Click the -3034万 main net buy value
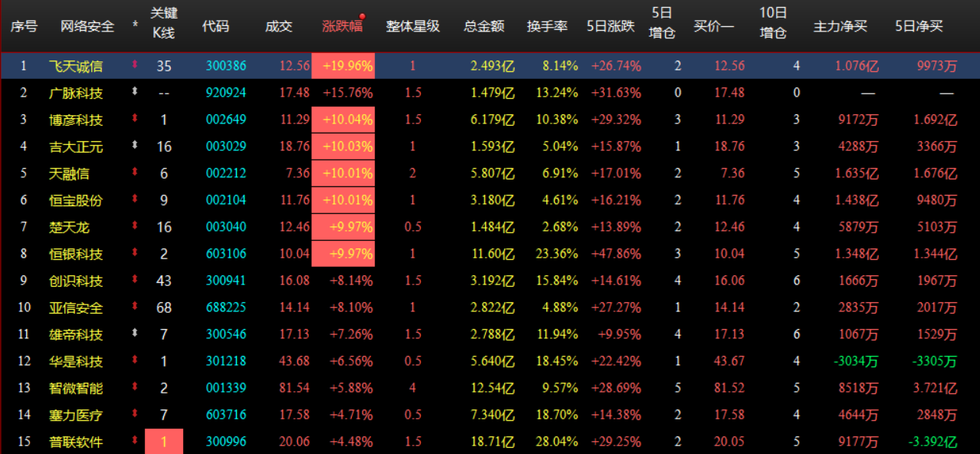 click(857, 361)
